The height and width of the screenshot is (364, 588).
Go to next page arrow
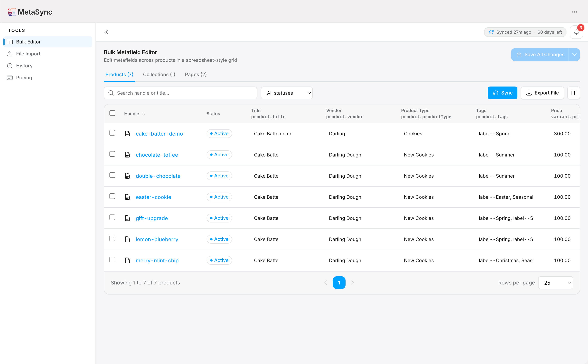pos(353,283)
